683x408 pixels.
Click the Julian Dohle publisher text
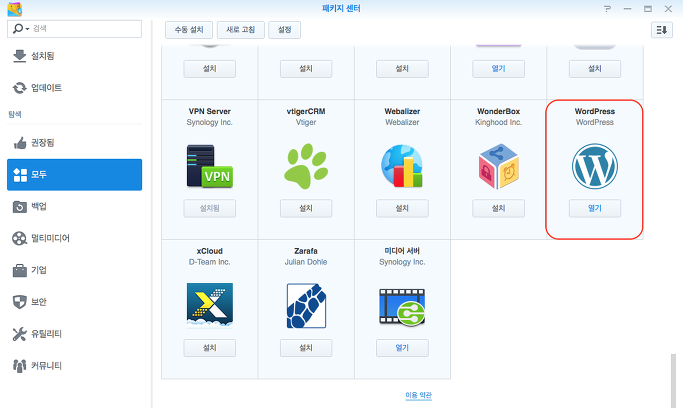coord(306,262)
